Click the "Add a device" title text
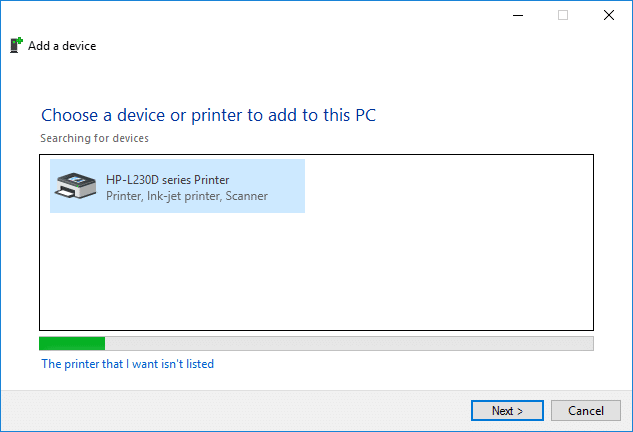Viewport: 633px width, 432px height. click(x=62, y=45)
